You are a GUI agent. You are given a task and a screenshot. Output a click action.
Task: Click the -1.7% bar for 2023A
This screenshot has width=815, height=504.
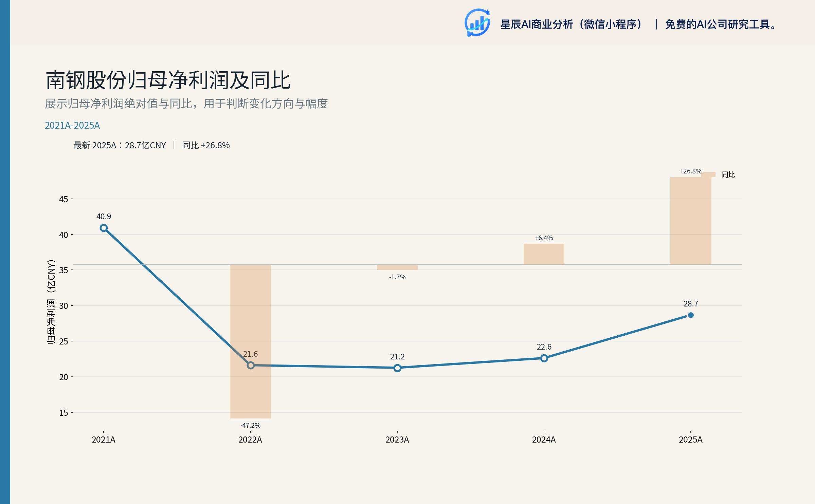397,267
